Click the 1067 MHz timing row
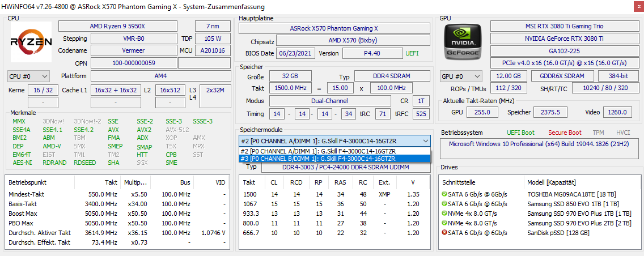Screen dimensions: 644x256 coord(334,203)
